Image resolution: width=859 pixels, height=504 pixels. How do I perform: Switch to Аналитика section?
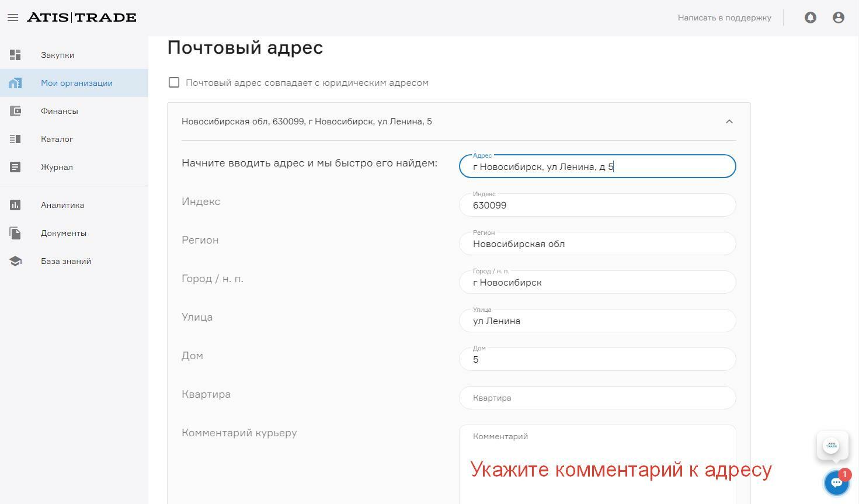click(x=74, y=205)
